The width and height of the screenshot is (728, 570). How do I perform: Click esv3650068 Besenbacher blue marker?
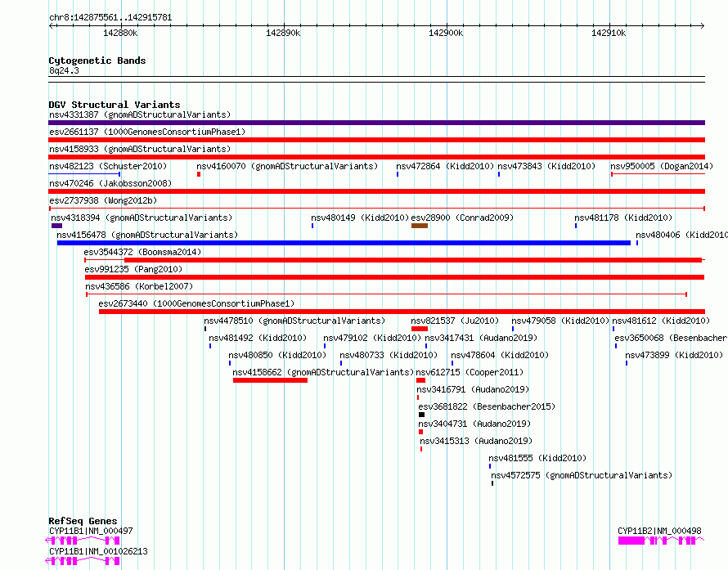616,346
